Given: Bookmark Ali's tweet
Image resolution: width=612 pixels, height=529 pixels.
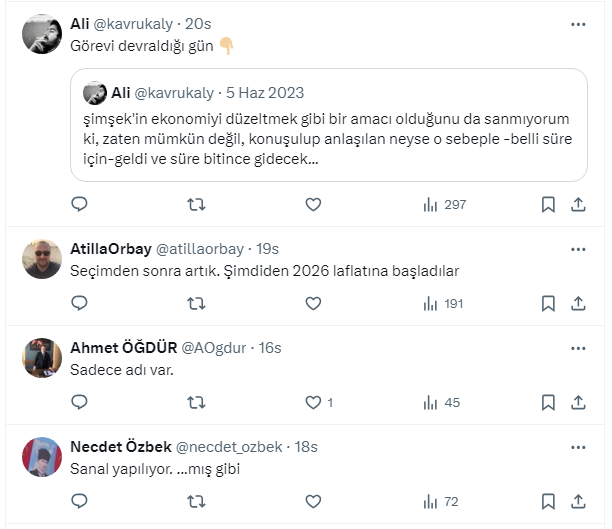Looking at the screenshot, I should 548,204.
